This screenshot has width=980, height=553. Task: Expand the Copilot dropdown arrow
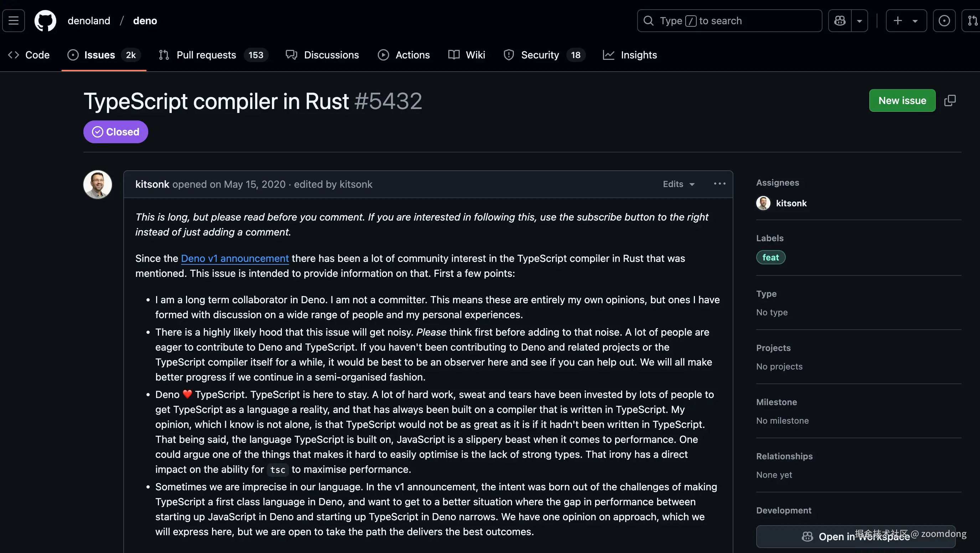click(x=860, y=21)
